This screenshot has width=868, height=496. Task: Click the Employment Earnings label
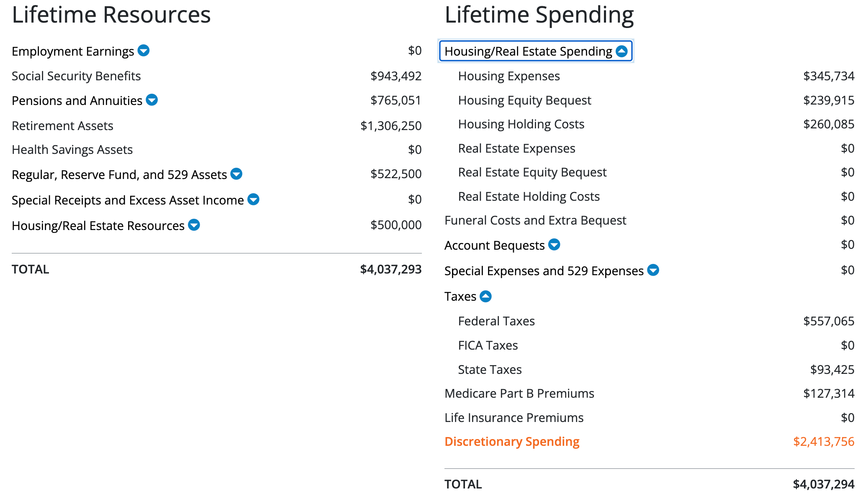[x=73, y=51]
